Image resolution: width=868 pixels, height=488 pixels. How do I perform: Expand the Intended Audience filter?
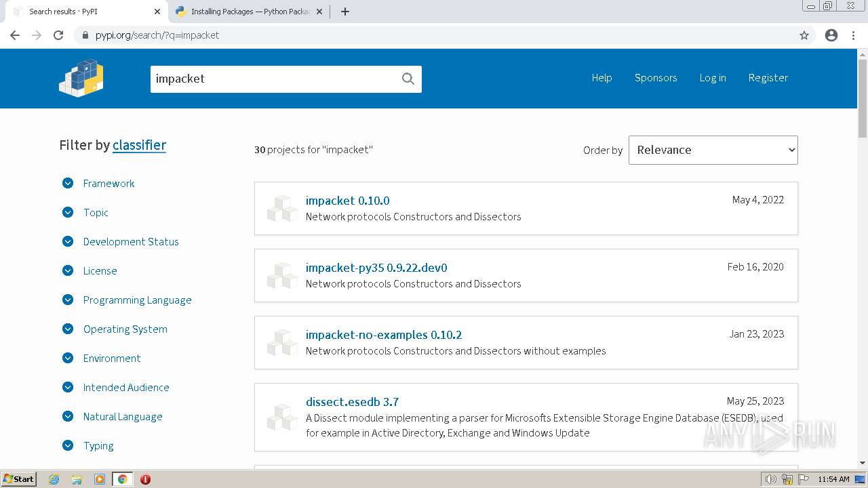pyautogui.click(x=115, y=388)
